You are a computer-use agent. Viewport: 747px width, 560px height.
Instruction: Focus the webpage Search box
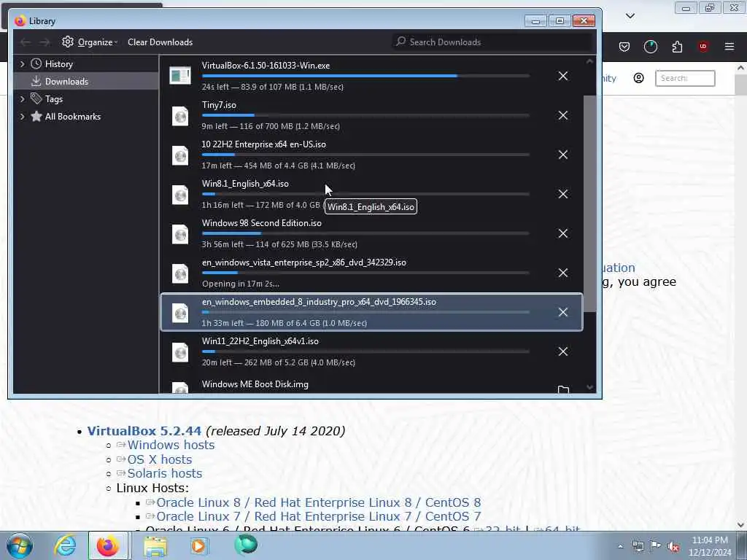pyautogui.click(x=685, y=78)
